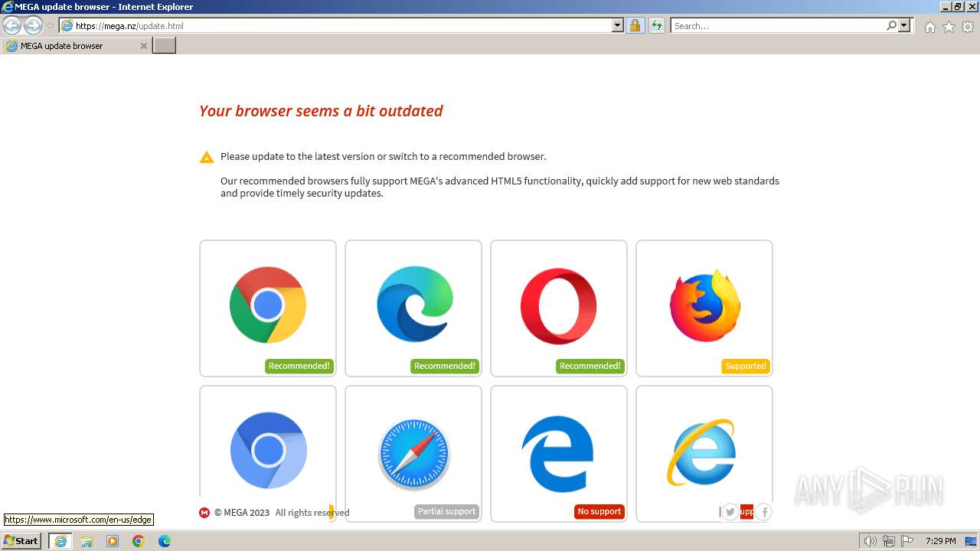Open Favorites star icon
The height and width of the screenshot is (551, 980).
(949, 27)
